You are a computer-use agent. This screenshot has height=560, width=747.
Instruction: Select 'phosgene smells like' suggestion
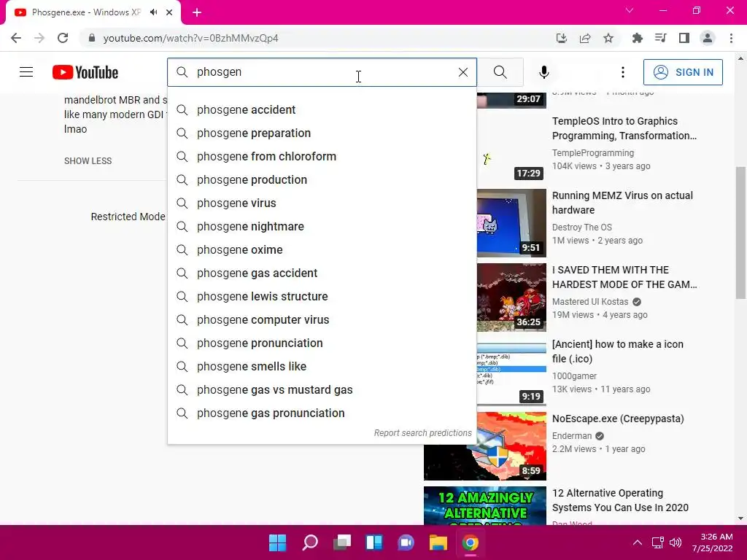pos(322,366)
